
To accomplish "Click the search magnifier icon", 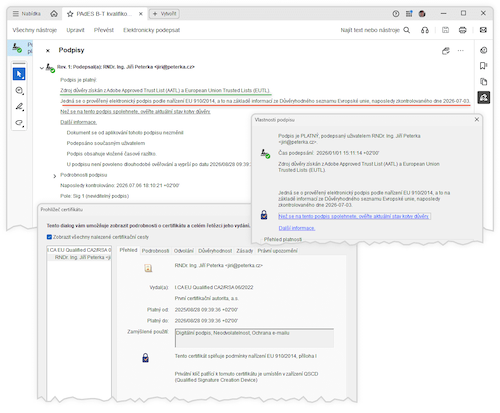I will pyautogui.click(x=407, y=30).
